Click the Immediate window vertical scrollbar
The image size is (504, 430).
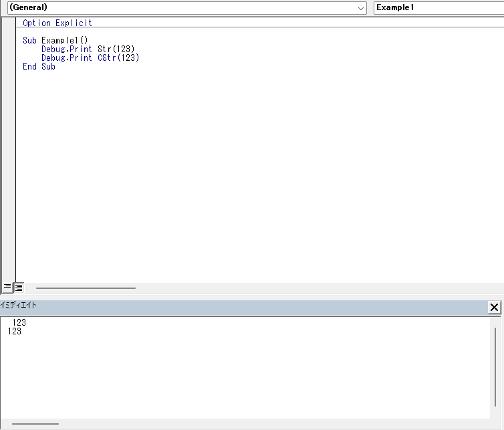pos(495,367)
